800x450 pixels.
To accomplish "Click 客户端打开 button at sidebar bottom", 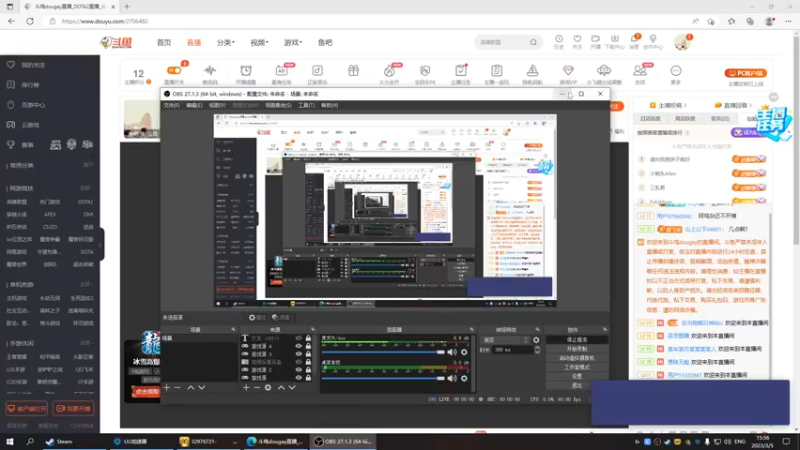I will [27, 409].
